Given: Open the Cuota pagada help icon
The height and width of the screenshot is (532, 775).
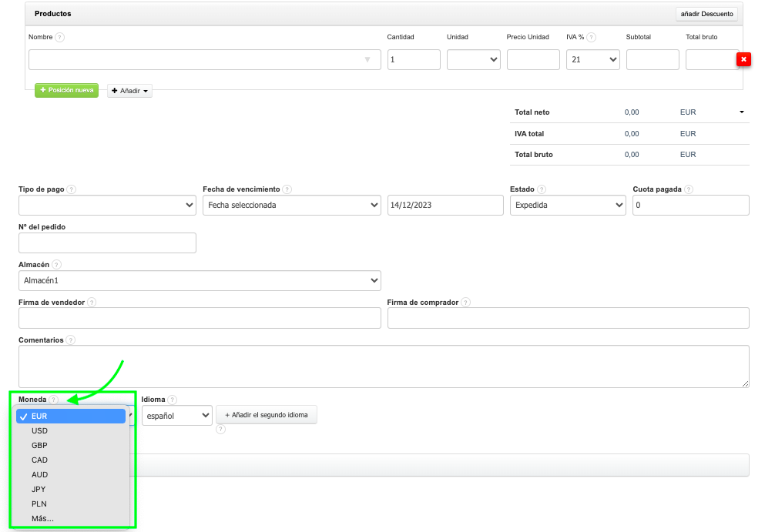Looking at the screenshot, I should pyautogui.click(x=688, y=189).
